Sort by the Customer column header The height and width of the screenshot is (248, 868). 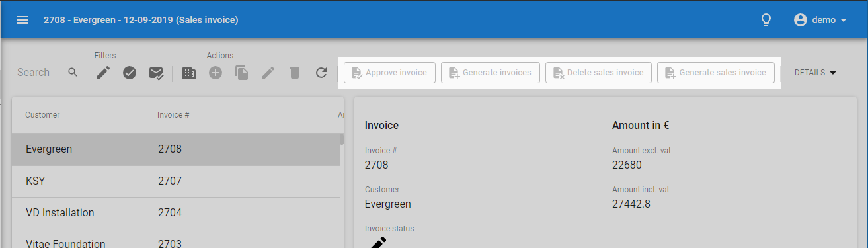coord(42,115)
